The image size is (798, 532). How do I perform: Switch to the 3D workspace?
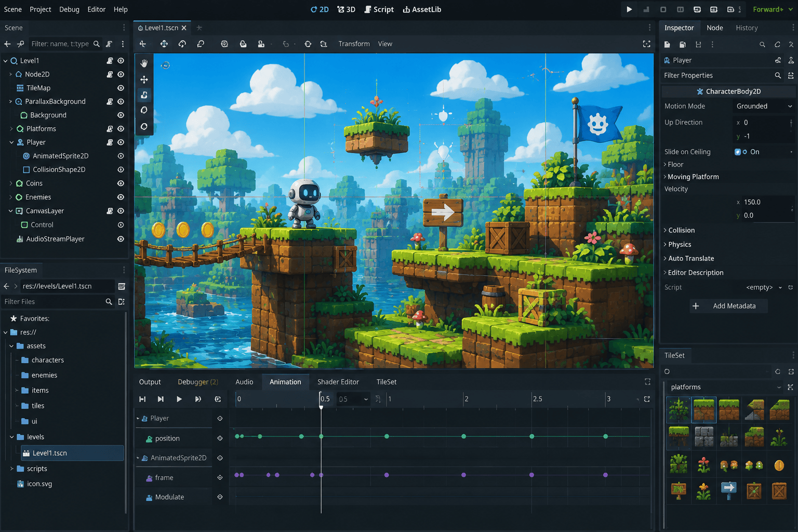(346, 9)
